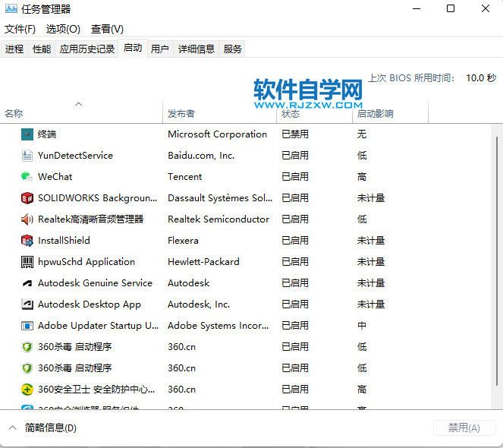Switch to the 用户 tab
The height and width of the screenshot is (448, 503).
[x=160, y=49]
